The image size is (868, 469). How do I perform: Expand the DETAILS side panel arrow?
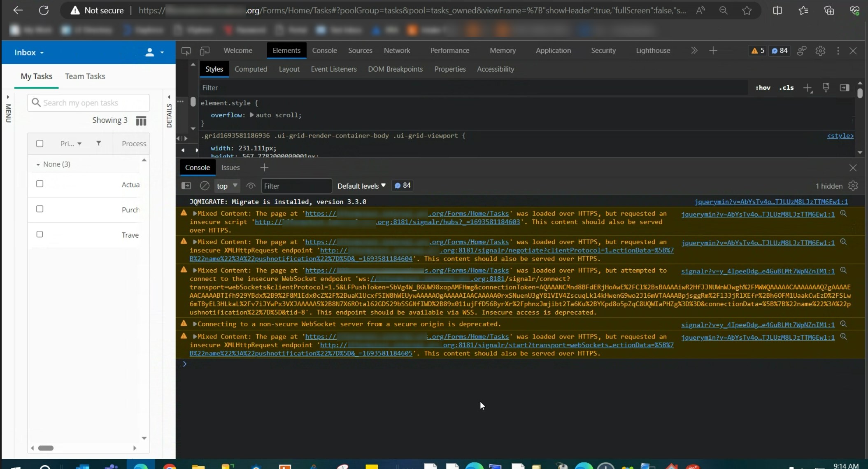click(169, 97)
